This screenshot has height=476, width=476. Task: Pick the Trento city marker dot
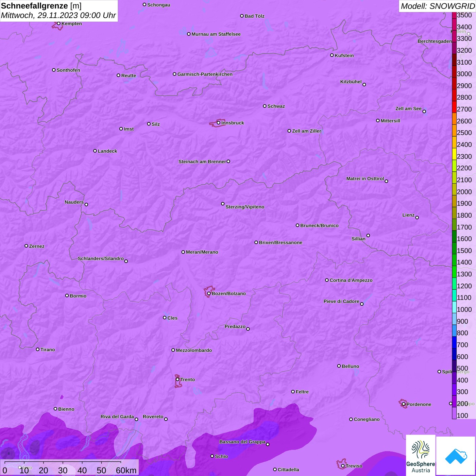click(177, 379)
